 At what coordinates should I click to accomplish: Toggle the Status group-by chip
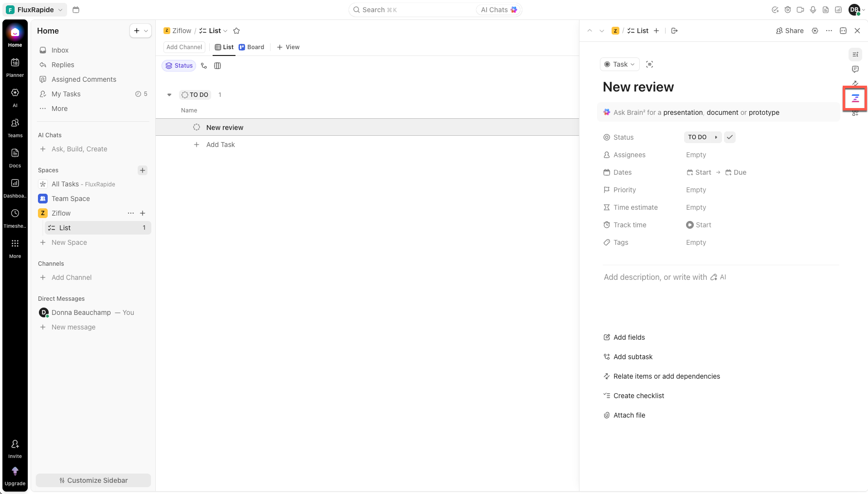(x=179, y=66)
